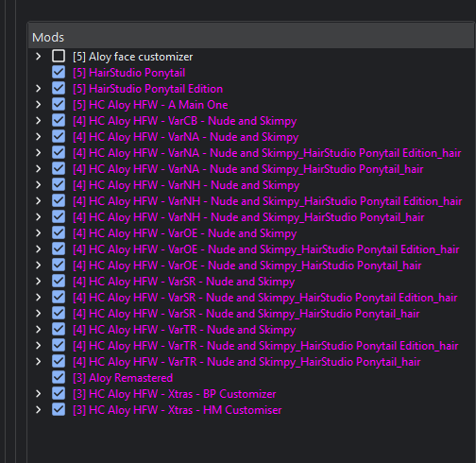The image size is (476, 463).
Task: Select 'Xtras - HM Customiser' row text
Action: tap(178, 410)
